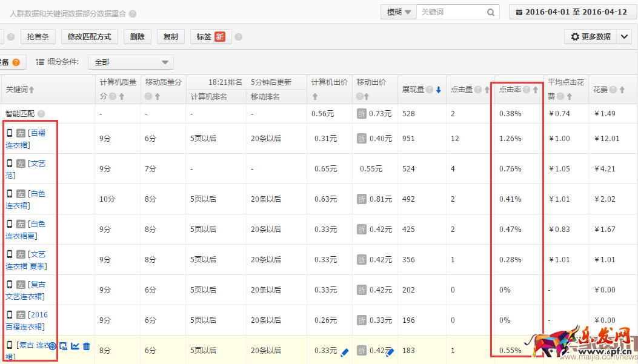
Task: Click the help question mark in the 点击率 header
Action: (x=527, y=90)
